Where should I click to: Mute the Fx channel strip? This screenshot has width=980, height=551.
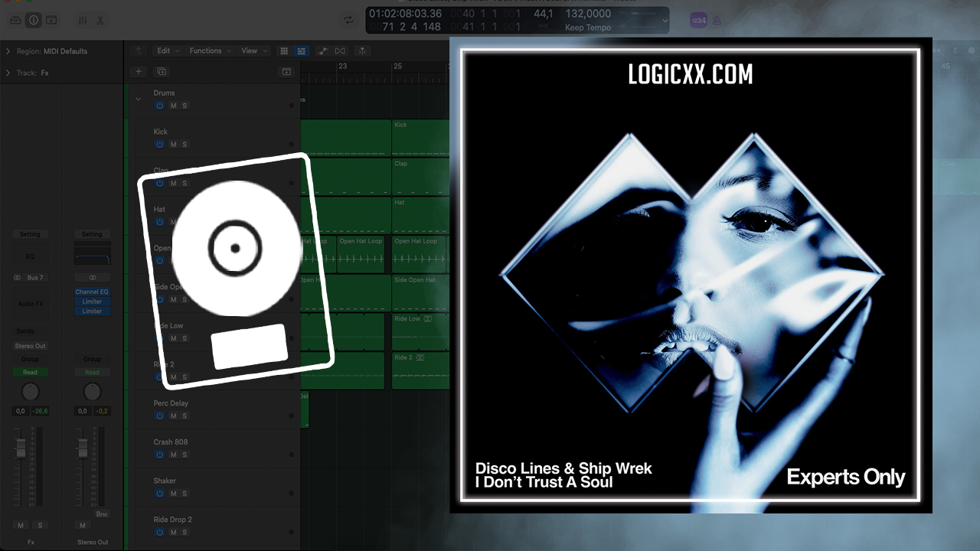click(21, 525)
